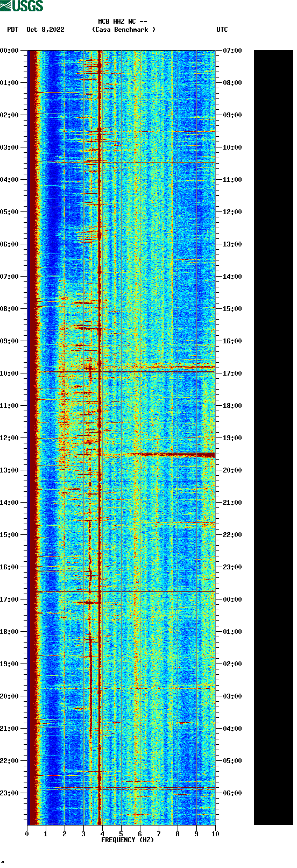Screen dimensions: 297x868
Task: Click the 17:00 UTC time label
Action: (x=232, y=373)
